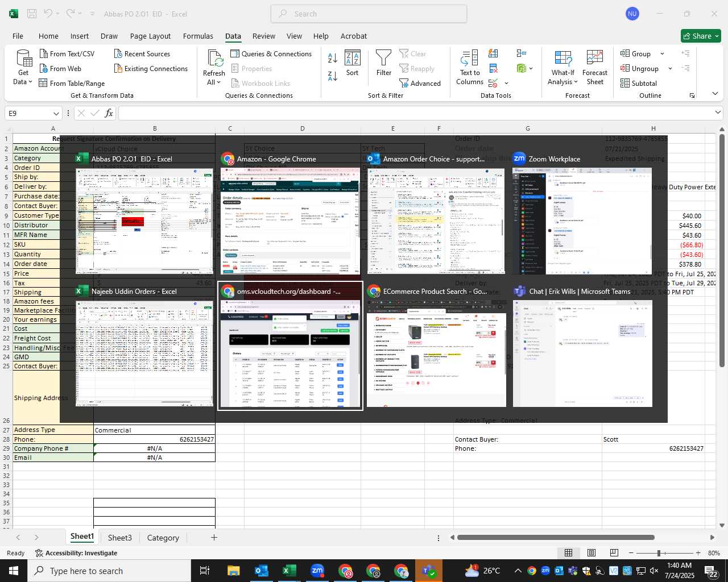Click the horizontal scrollbar thumb
The width and height of the screenshot is (728, 582).
[x=556, y=537]
